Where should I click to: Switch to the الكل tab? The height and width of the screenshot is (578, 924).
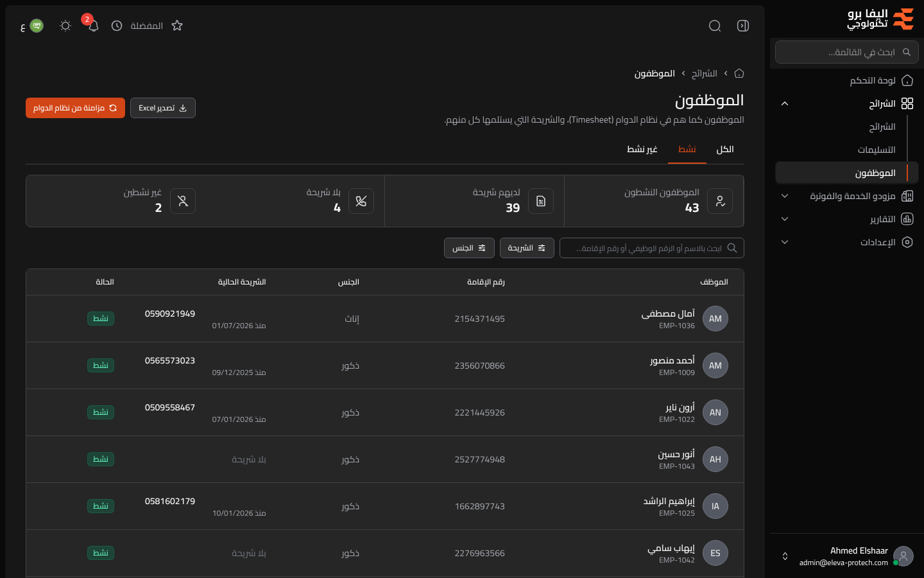click(x=725, y=149)
